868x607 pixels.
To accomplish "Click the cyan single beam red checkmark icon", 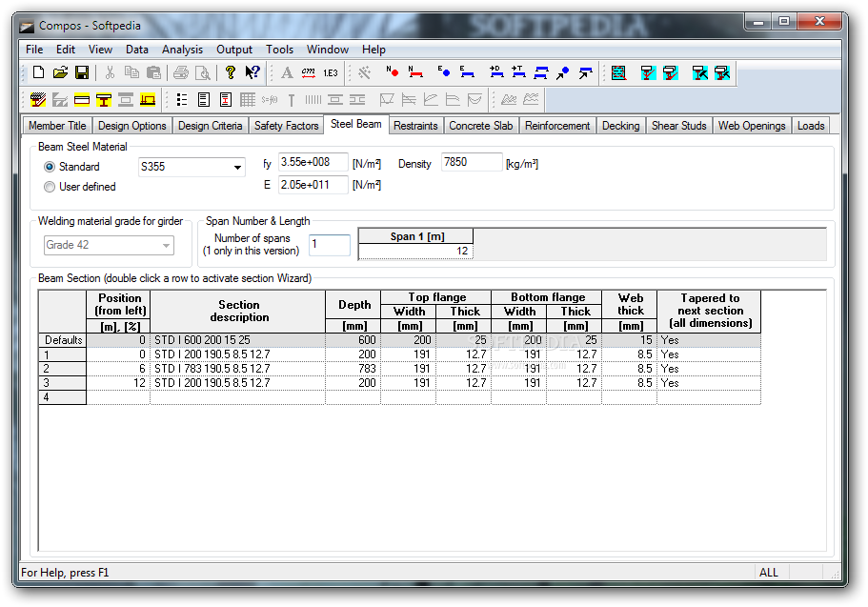I will click(x=648, y=72).
